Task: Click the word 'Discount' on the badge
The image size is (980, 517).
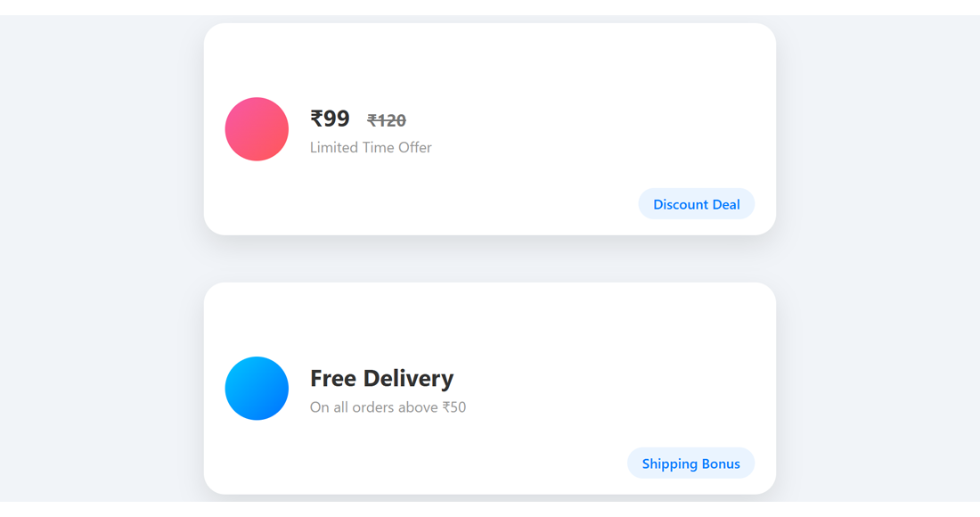Action: pyautogui.click(x=682, y=204)
